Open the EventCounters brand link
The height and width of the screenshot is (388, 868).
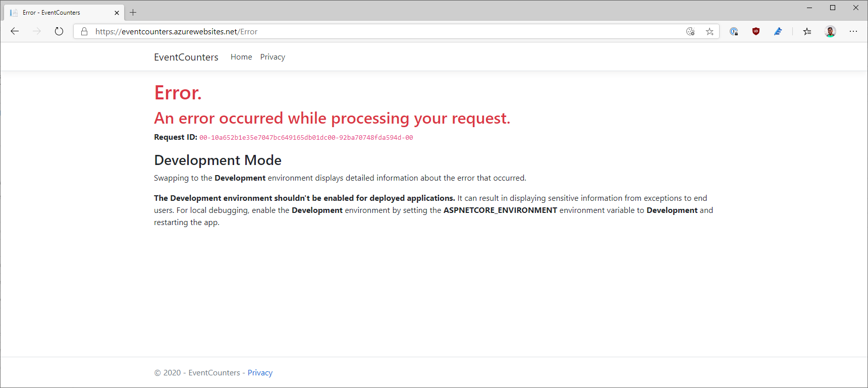click(186, 57)
